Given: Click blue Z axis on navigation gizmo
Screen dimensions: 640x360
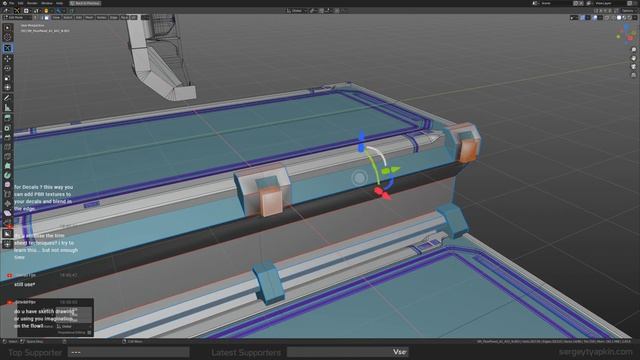Looking at the screenshot, I should [626, 28].
